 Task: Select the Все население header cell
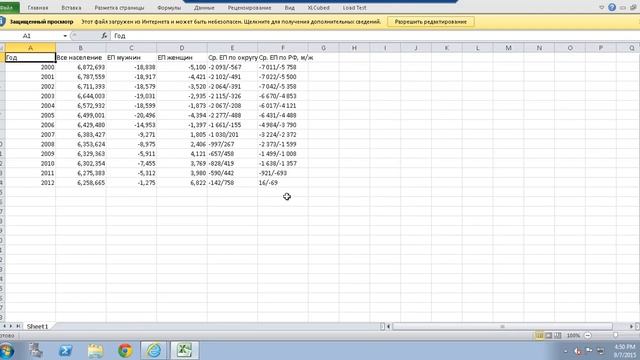[x=81, y=58]
